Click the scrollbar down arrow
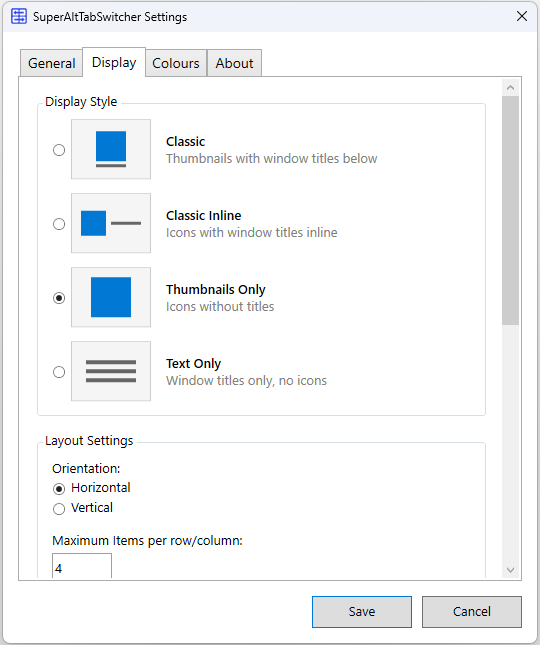This screenshot has height=645, width=540. [x=510, y=570]
